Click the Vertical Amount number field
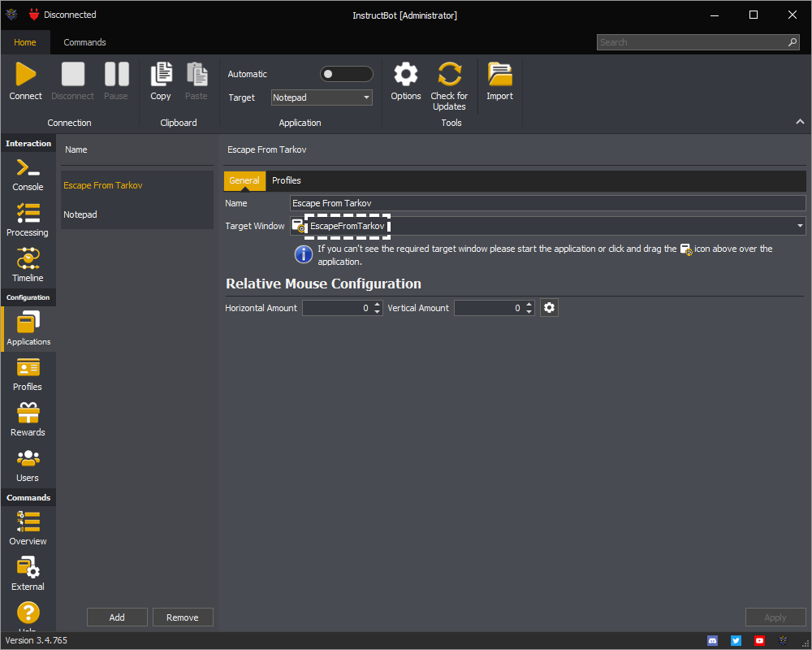The image size is (812, 650). (489, 308)
